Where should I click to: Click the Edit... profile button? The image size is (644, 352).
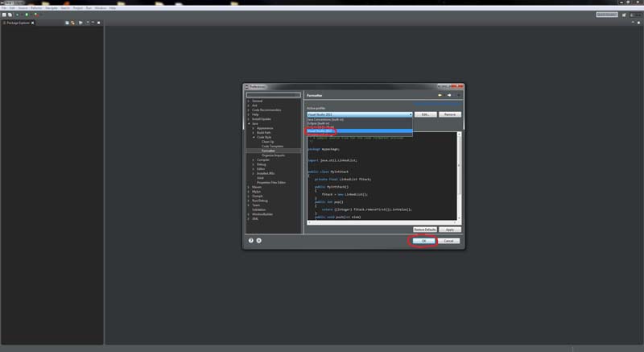pos(426,114)
